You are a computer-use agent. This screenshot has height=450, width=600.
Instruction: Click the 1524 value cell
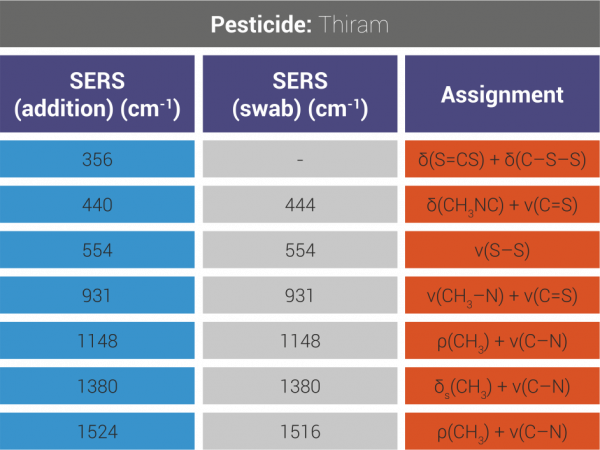97,430
